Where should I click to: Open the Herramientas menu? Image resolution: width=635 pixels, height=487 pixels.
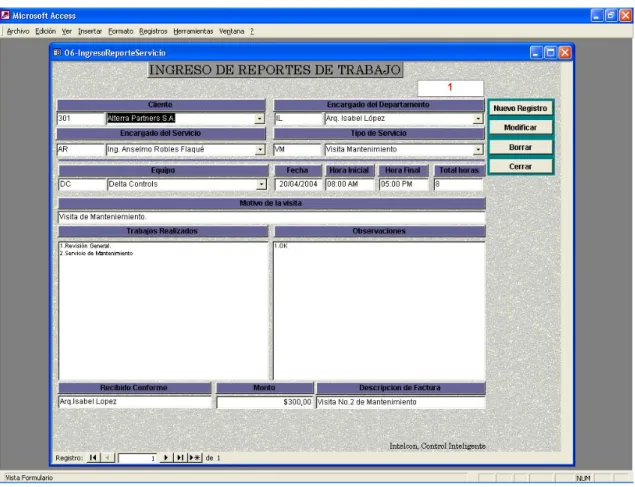point(193,31)
